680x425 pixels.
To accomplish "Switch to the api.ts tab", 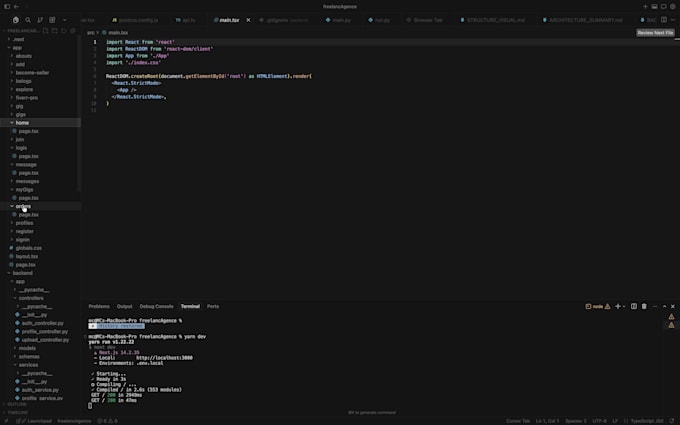I will pyautogui.click(x=186, y=20).
